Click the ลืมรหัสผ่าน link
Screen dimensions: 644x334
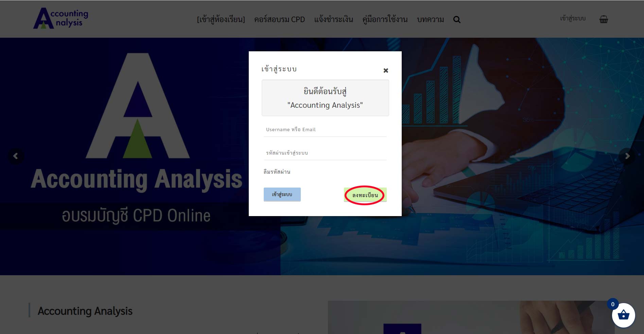(277, 172)
